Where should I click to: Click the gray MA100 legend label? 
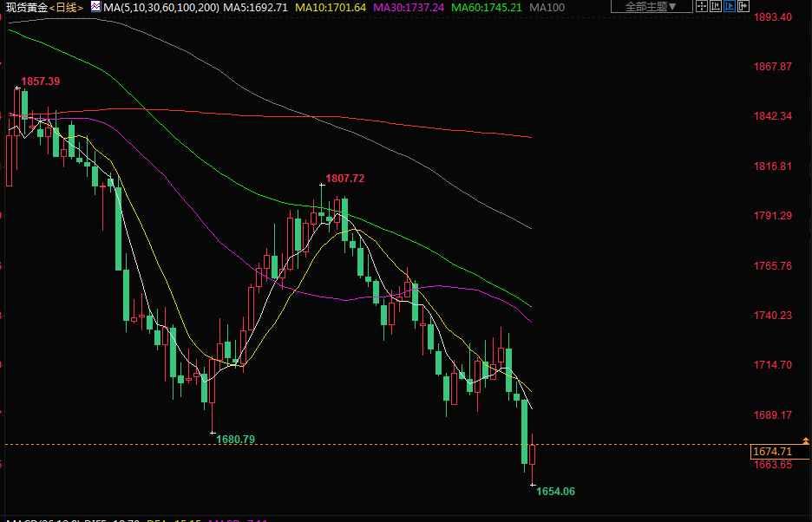pyautogui.click(x=547, y=8)
